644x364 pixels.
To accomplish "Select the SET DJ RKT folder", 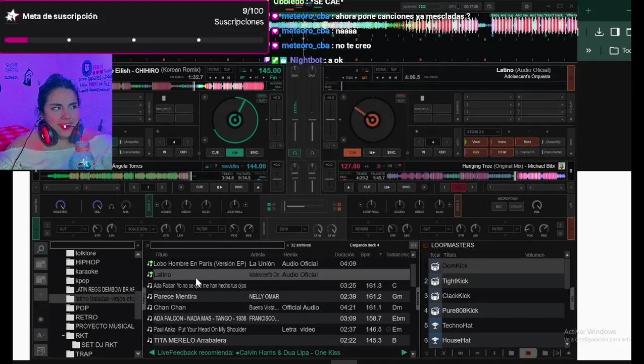I will 99,345.
